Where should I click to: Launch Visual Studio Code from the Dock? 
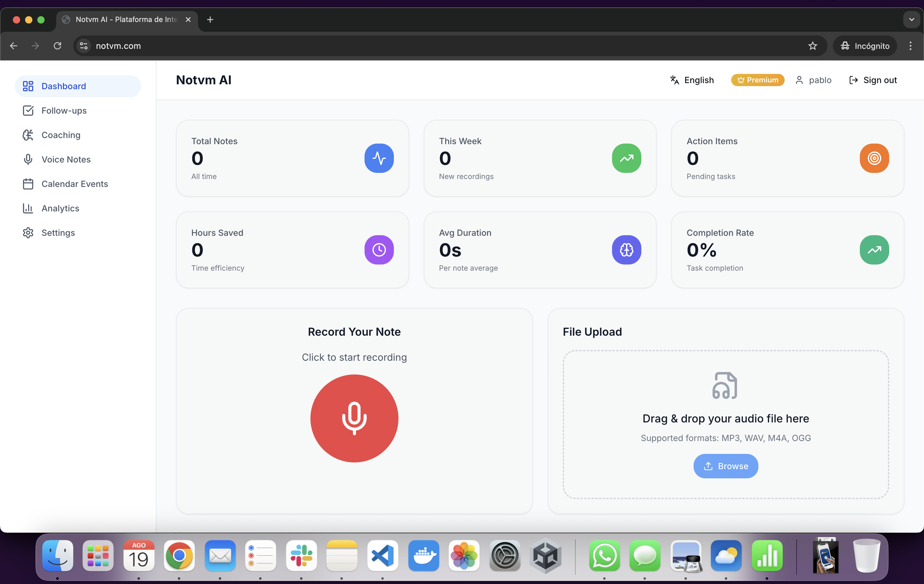pos(383,556)
